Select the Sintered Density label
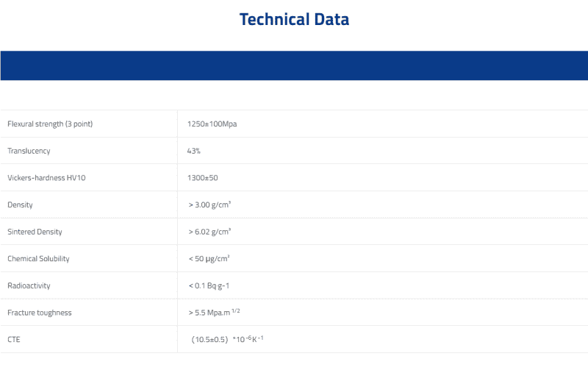 pos(35,232)
